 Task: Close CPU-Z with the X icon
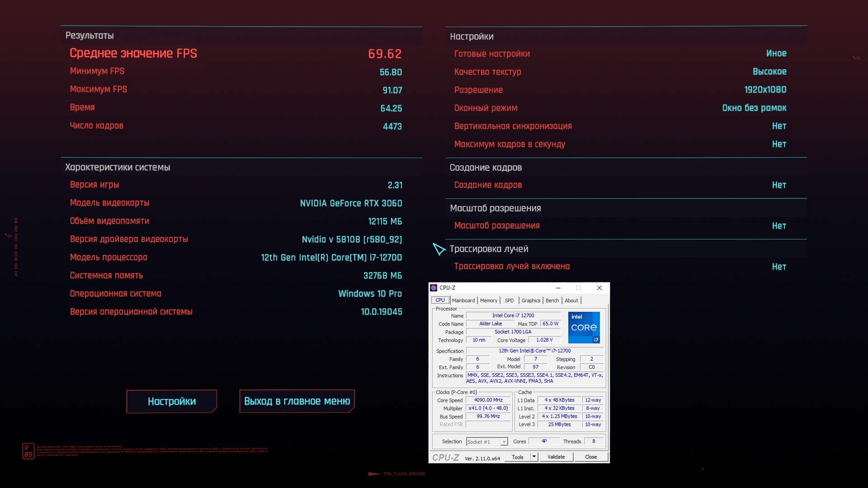pos(599,288)
